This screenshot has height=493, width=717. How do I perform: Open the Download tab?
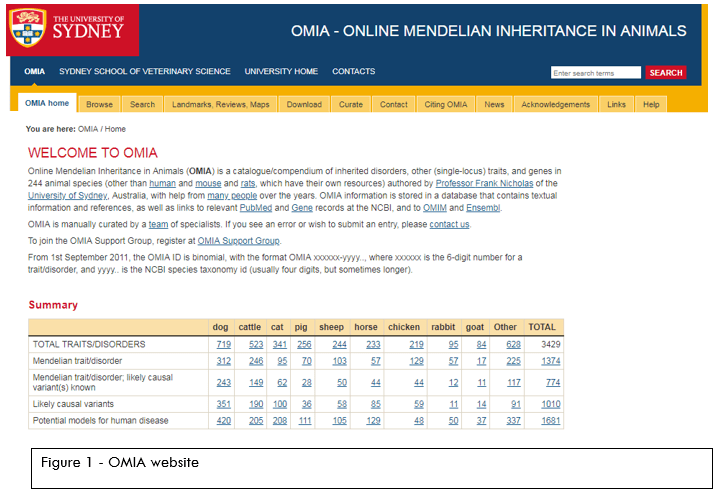coord(304,104)
